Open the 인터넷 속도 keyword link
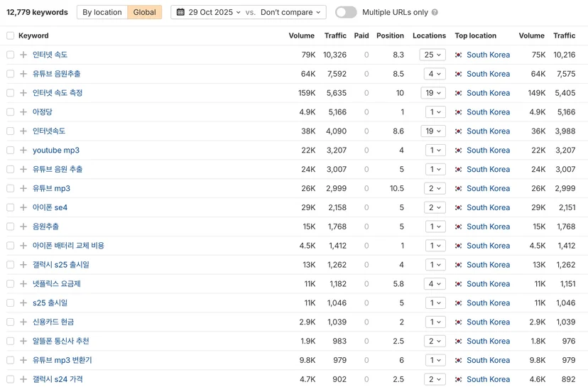The image size is (588, 387). pyautogui.click(x=50, y=55)
